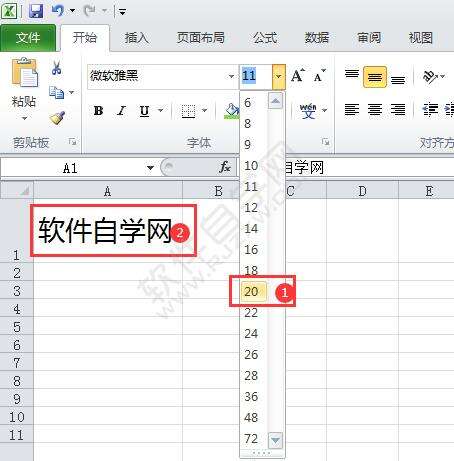Open the 审阅 (Review) tab
Screen dimensions: 454x461
369,38
